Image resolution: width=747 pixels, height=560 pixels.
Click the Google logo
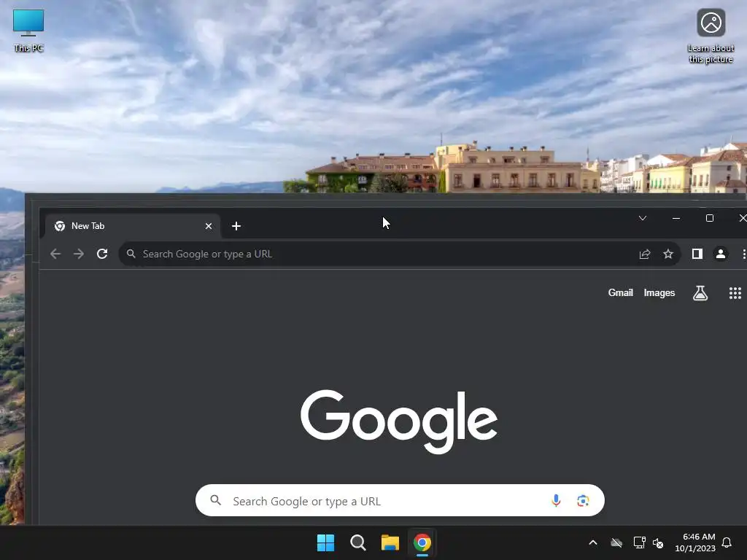point(399,421)
